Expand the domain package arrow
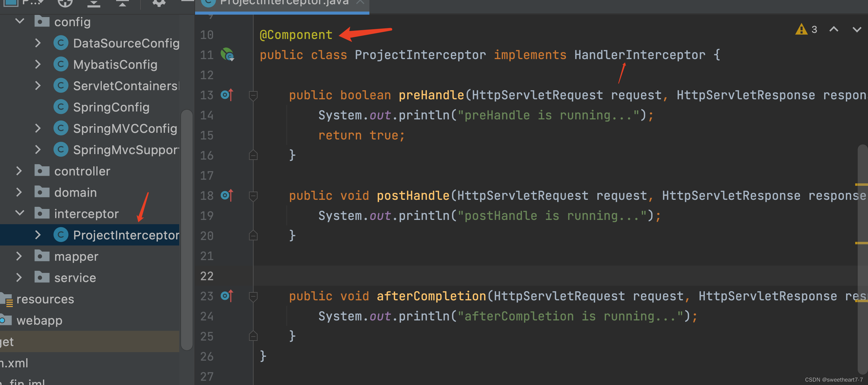Image resolution: width=868 pixels, height=385 pixels. click(x=19, y=192)
